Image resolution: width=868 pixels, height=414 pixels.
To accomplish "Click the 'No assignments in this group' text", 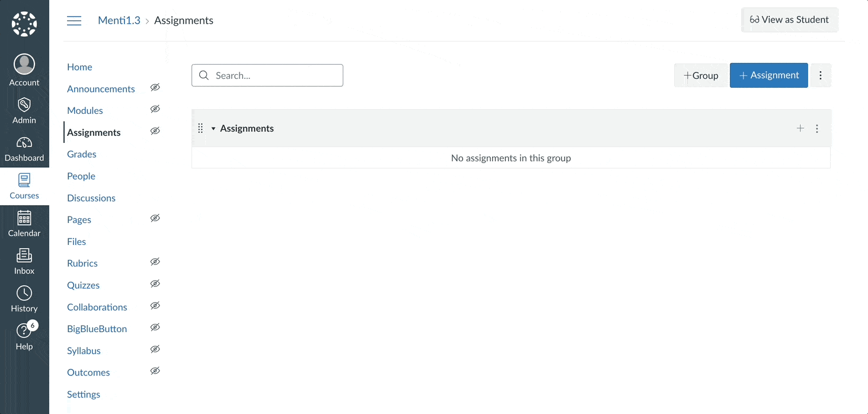I will point(511,158).
